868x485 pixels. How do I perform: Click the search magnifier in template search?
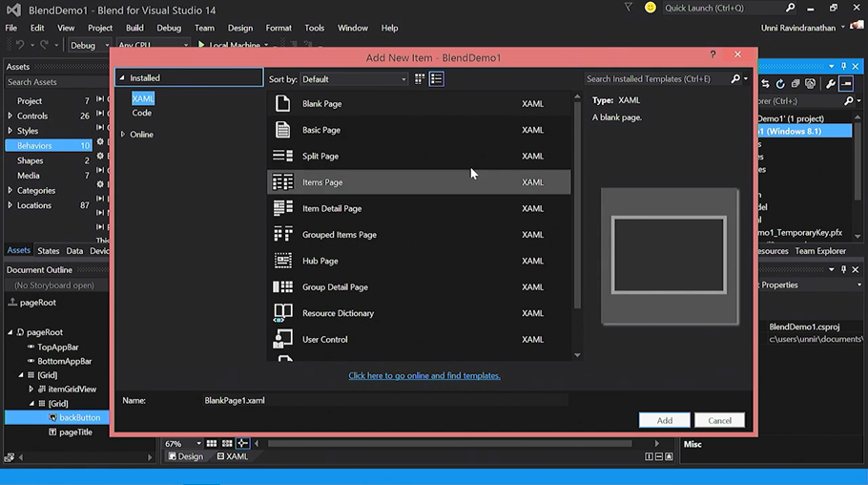pyautogui.click(x=735, y=78)
